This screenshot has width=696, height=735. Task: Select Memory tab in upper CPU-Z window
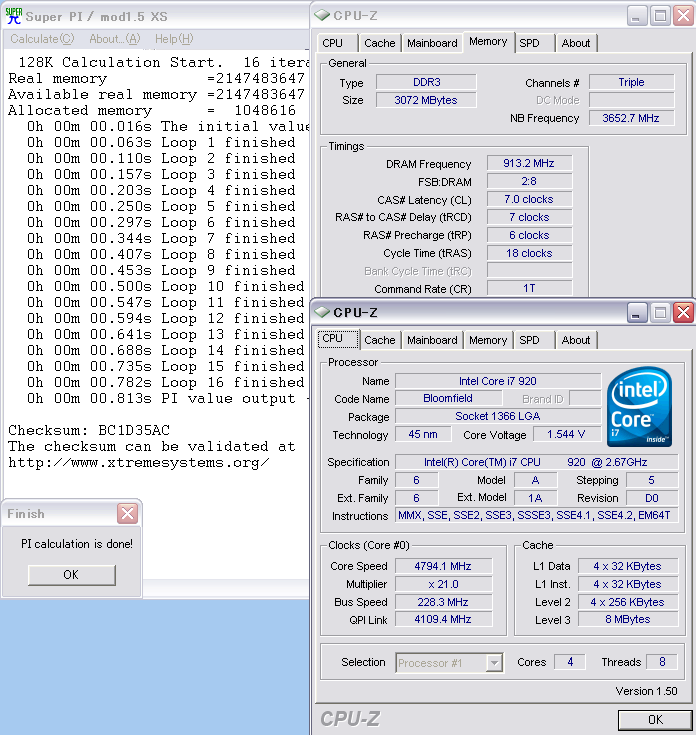pyautogui.click(x=488, y=42)
